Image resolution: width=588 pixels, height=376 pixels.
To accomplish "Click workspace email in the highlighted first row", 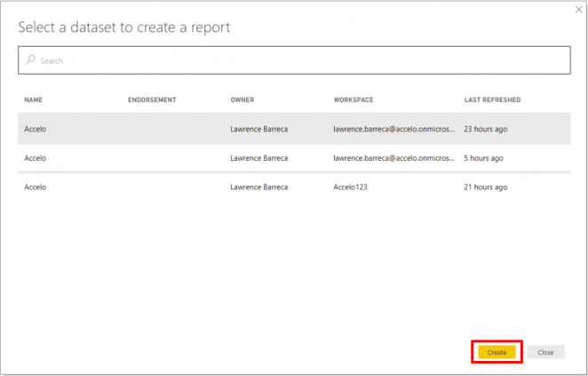I will [393, 129].
